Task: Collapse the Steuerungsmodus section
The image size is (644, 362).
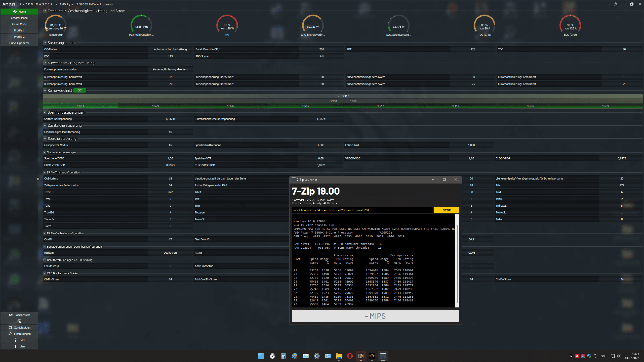Action: pos(45,43)
